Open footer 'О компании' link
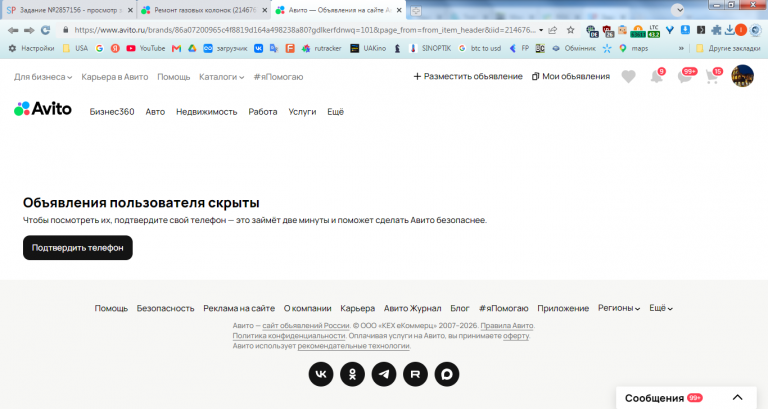 308,308
